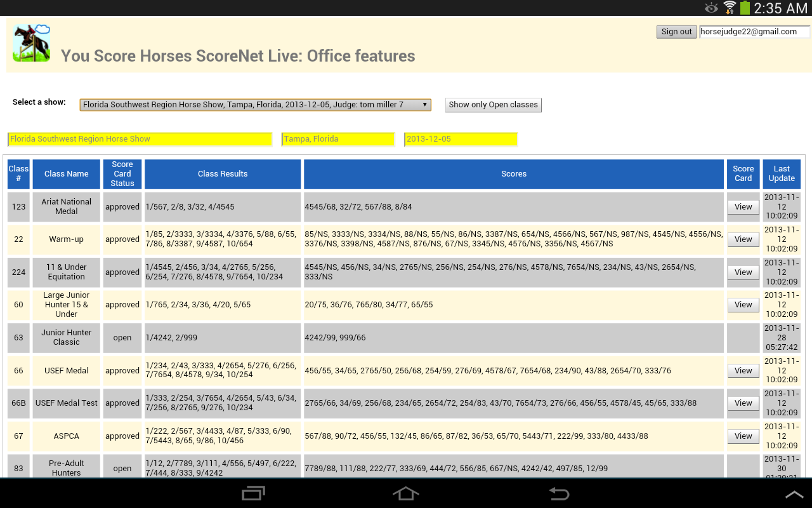Click the Tampa, Florida location field

tap(337, 139)
